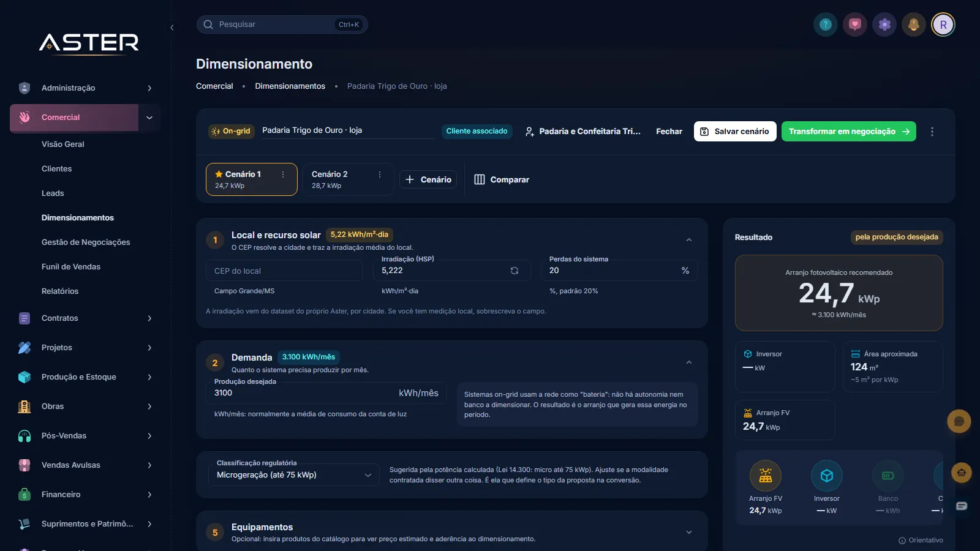This screenshot has height=551, width=980.
Task: Expand the Equipamentos section
Action: [x=689, y=532]
